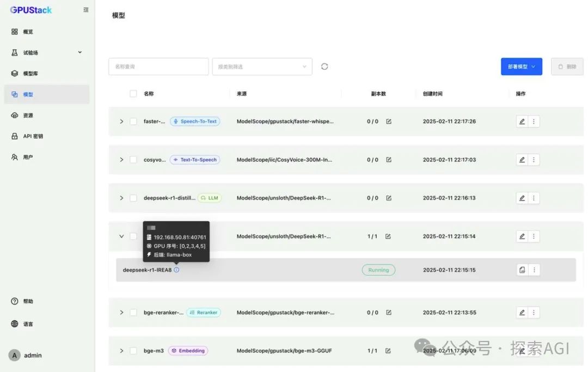Collapse the sidebar with the top-left icon

[x=85, y=9]
